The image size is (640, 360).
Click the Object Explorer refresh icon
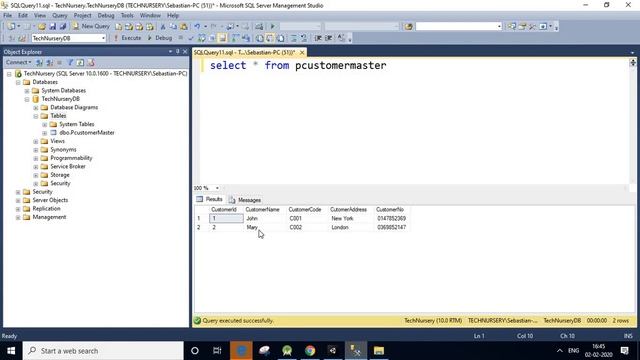click(x=80, y=62)
